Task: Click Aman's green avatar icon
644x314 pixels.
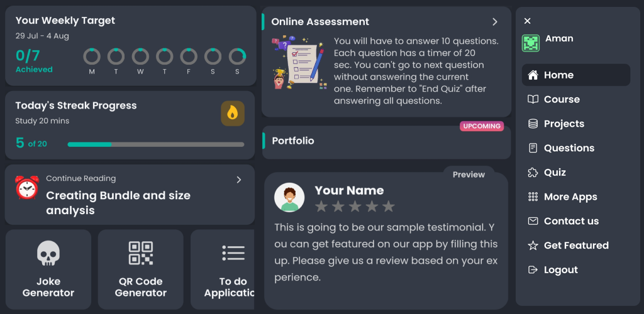Action: click(x=531, y=43)
